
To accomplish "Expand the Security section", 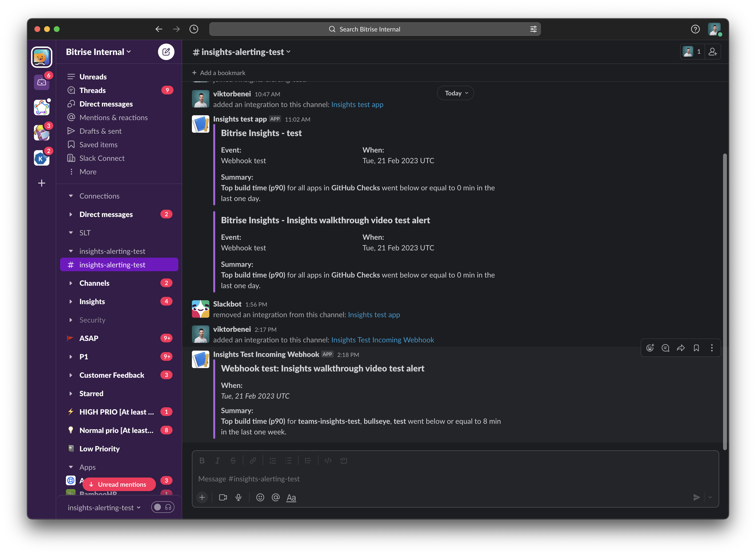I will pos(71,320).
